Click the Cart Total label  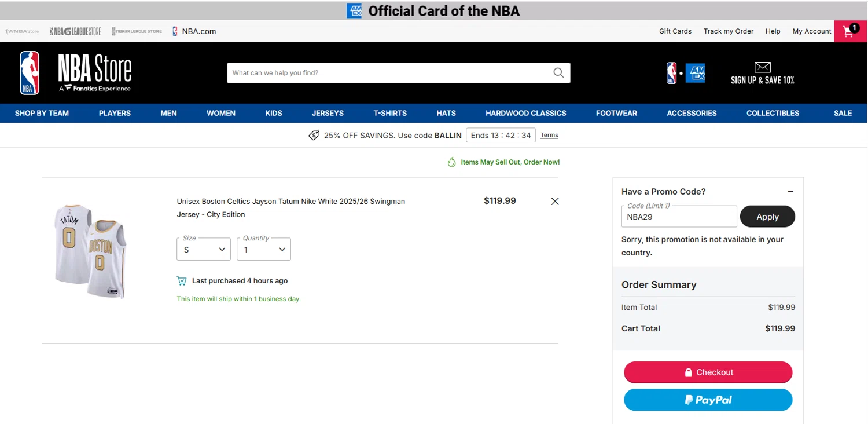point(641,328)
